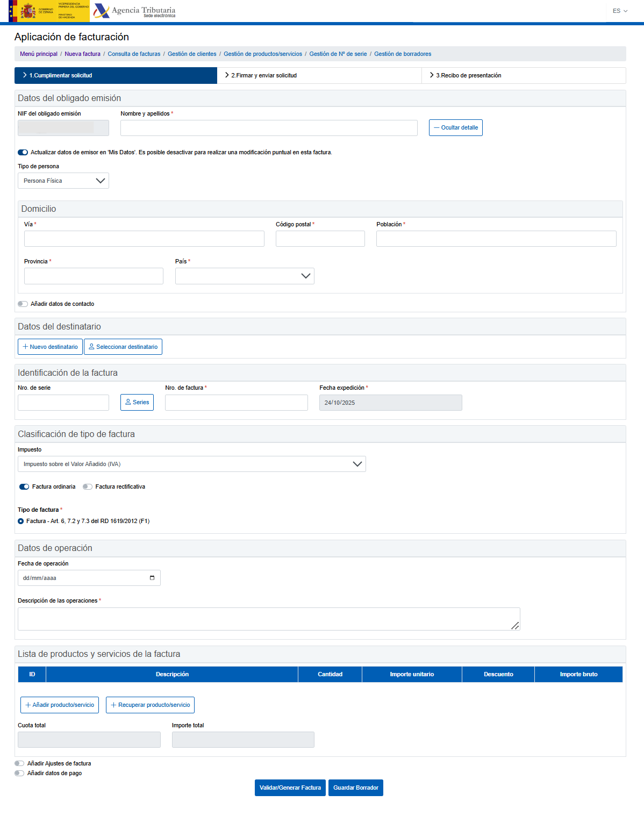Click Validar/Generar Factura button
The width and height of the screenshot is (644, 816).
tap(290, 788)
